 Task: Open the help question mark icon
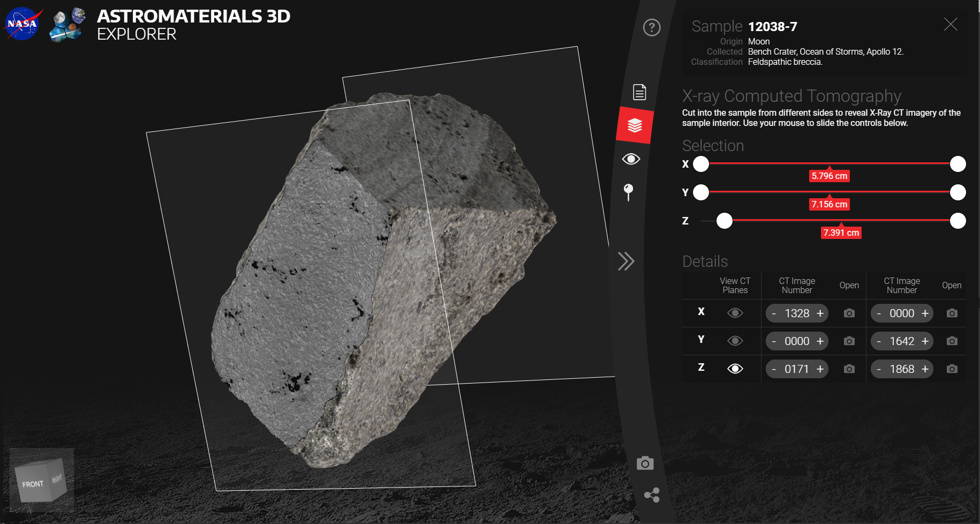tap(652, 27)
